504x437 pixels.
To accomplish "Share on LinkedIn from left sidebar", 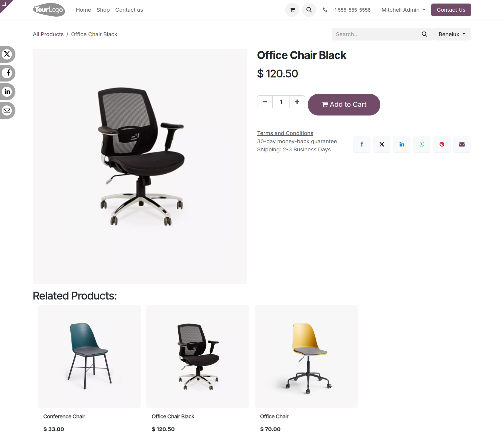I will pyautogui.click(x=7, y=92).
